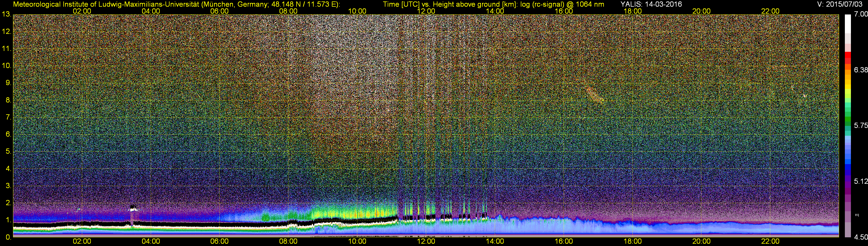Screen dimensions: 868x246
Task: Click the 06:00 label on the top time axis
Action: [219, 11]
